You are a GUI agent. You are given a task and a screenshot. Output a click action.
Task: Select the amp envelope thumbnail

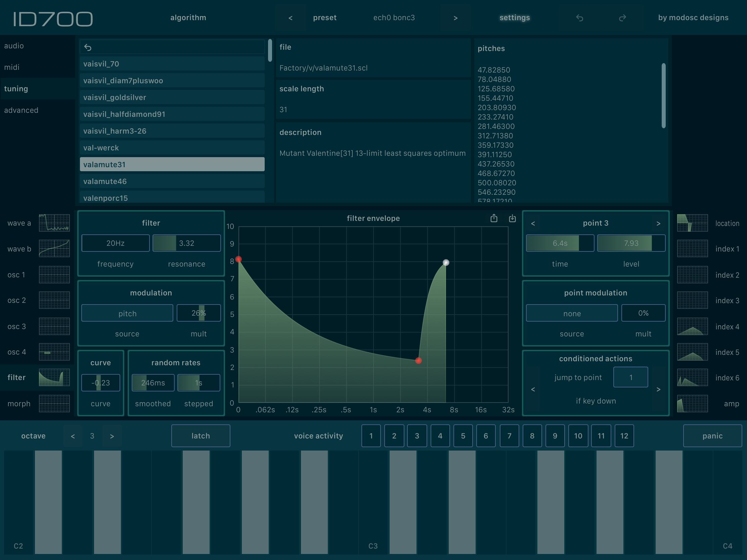click(x=692, y=403)
